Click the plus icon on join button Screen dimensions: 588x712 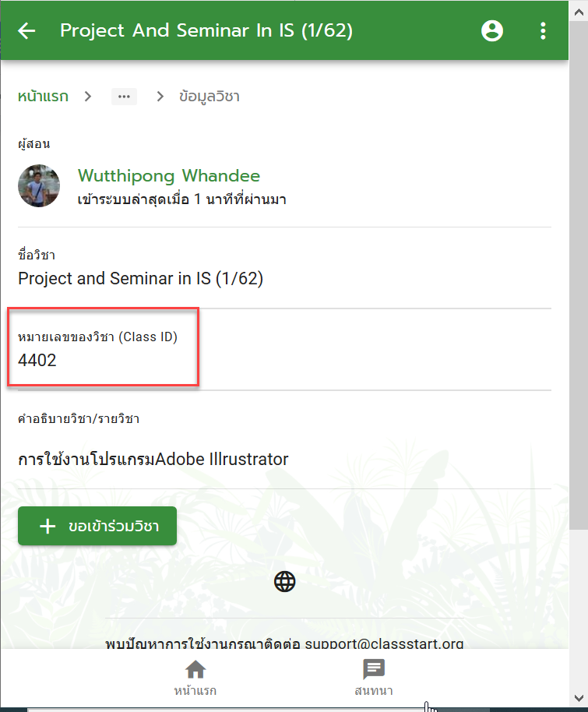pos(48,527)
